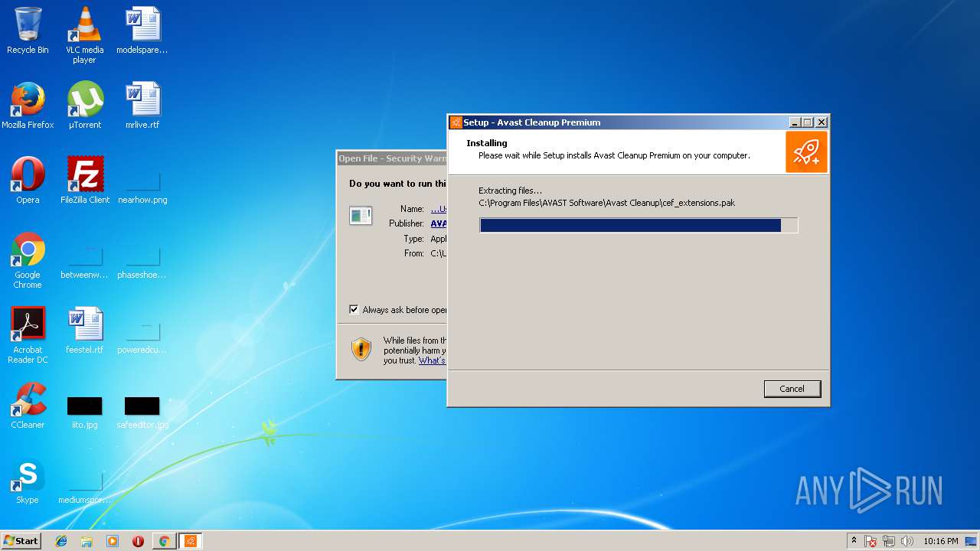This screenshot has height=551, width=980.
Task: Open Google Chrome desktop shortcut
Action: 28,260
